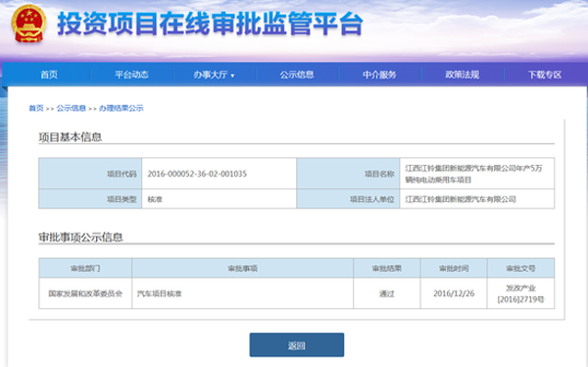Click the document number 发改产业[2016]2719号
This screenshot has width=588, height=367.
520,293
